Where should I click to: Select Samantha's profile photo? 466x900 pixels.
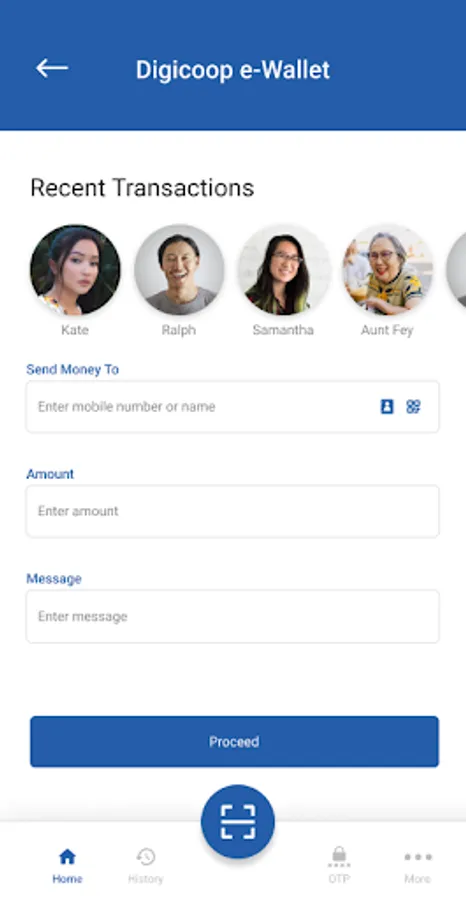[x=284, y=270]
